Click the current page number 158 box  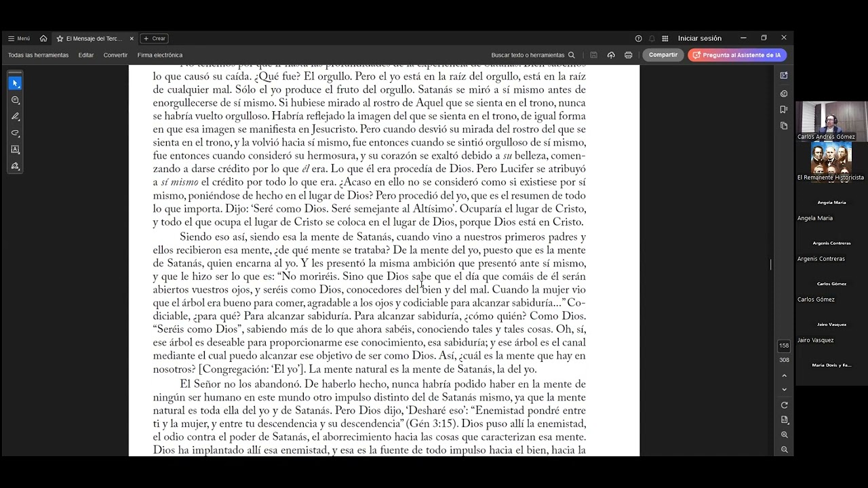click(x=784, y=346)
